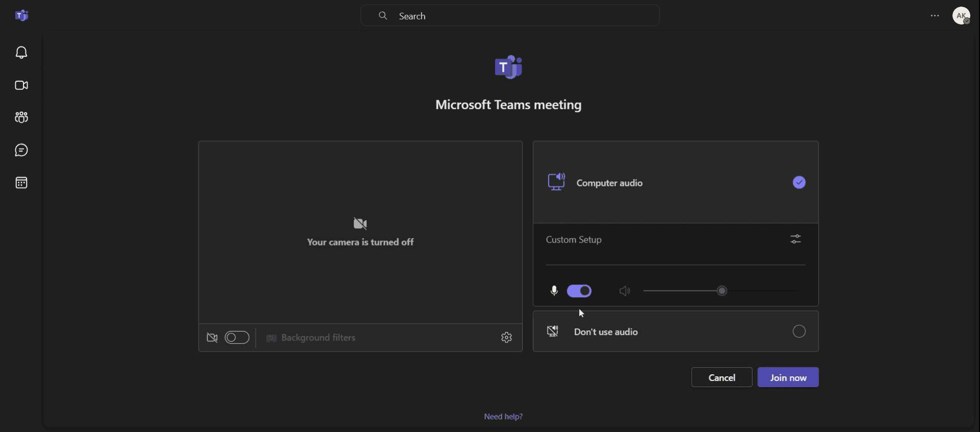The height and width of the screenshot is (432, 980).
Task: Click the Computer audio monitor icon
Action: [x=556, y=182]
